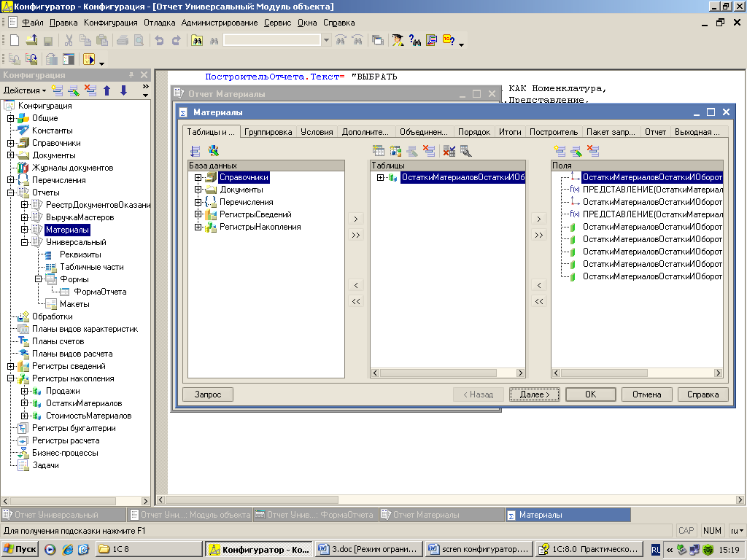Expand the Справочники node in База данных
The image size is (747, 560).
pyautogui.click(x=198, y=177)
